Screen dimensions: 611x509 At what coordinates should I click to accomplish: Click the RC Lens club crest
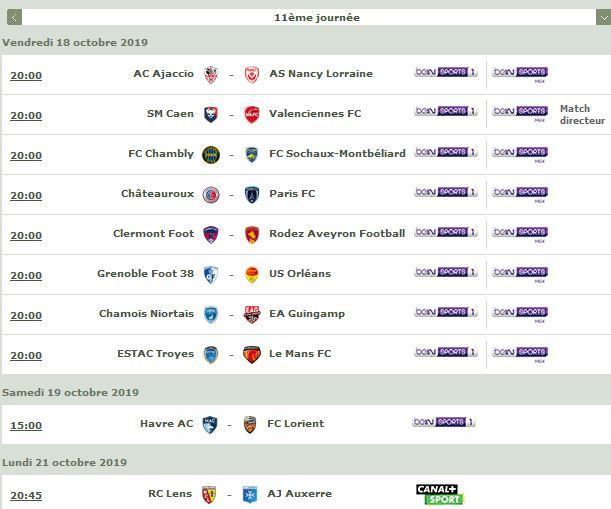[x=209, y=495]
